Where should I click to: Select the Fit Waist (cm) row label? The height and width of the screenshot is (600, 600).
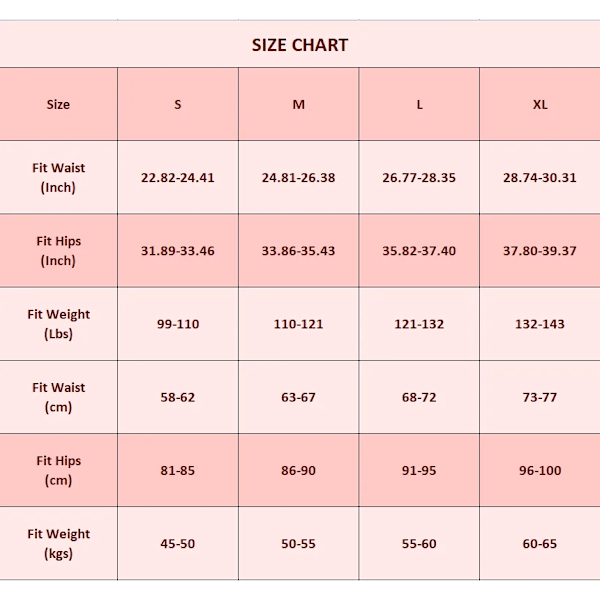pos(58,397)
